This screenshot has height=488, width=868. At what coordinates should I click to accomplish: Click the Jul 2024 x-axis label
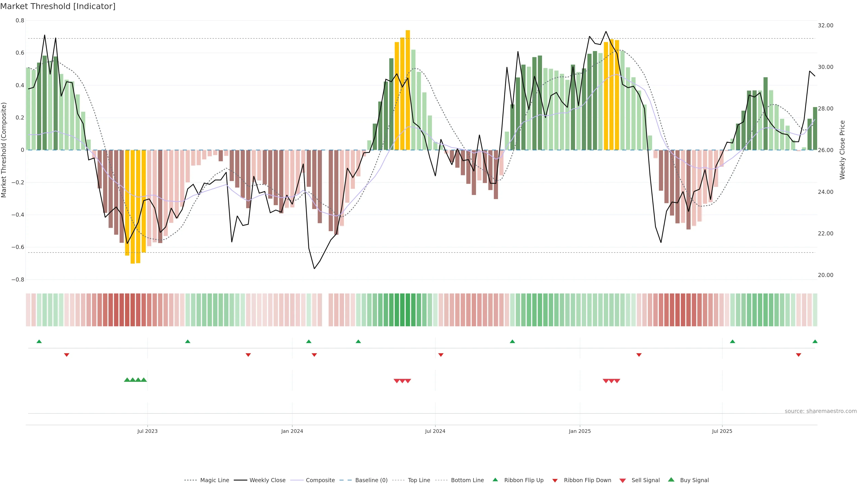(x=435, y=431)
